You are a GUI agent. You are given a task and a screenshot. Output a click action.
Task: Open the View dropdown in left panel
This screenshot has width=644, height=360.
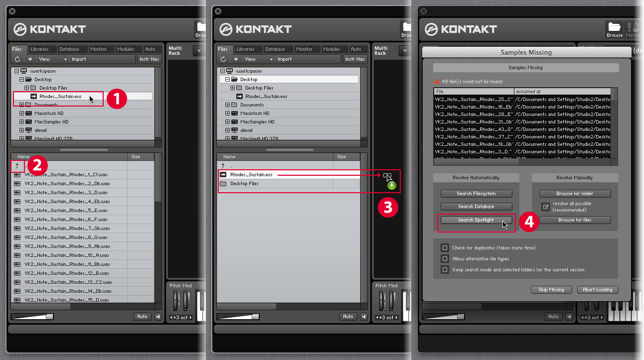click(53, 59)
